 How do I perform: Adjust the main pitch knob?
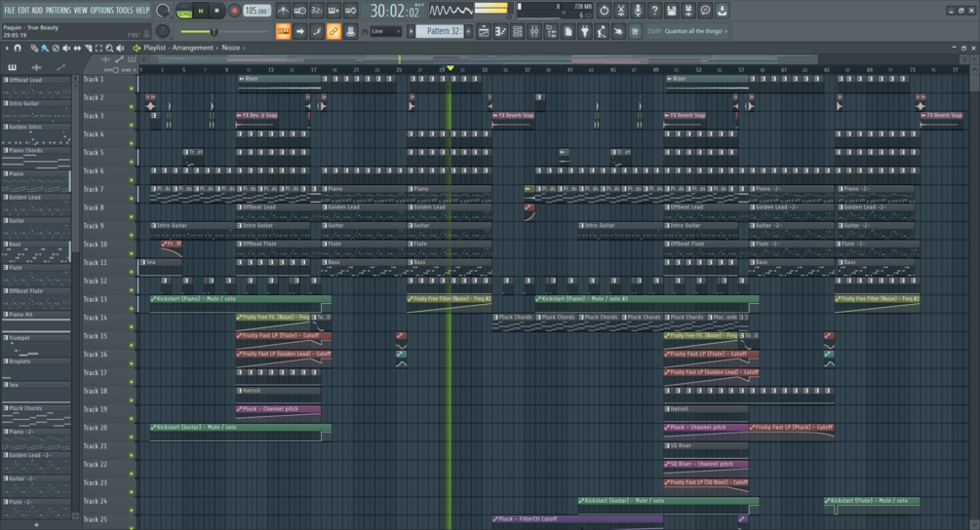coord(163,31)
